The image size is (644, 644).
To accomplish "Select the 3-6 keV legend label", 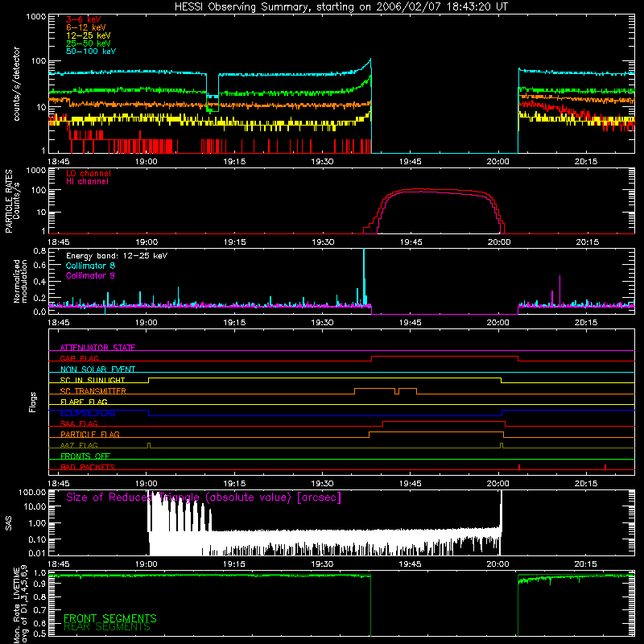I will click(84, 19).
